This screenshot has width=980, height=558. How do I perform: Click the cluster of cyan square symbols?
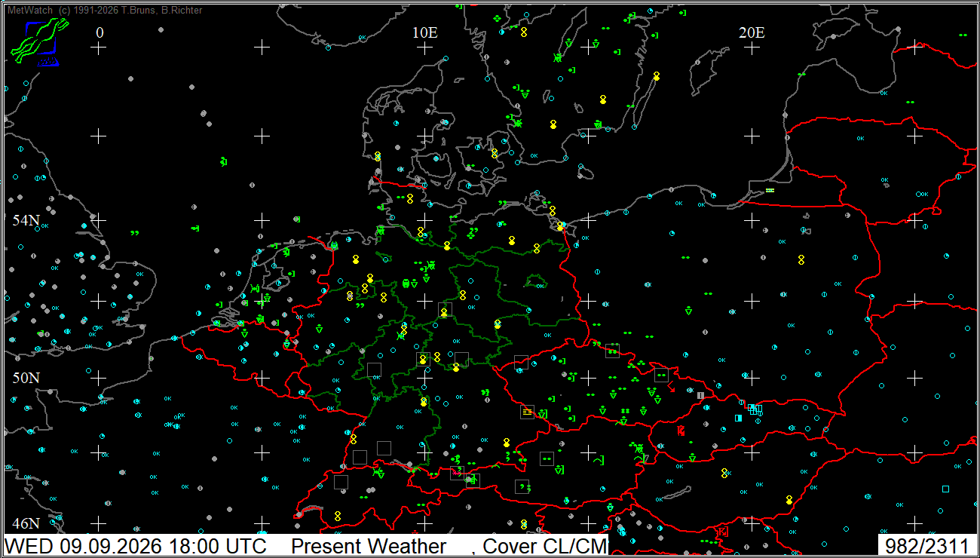click(755, 409)
